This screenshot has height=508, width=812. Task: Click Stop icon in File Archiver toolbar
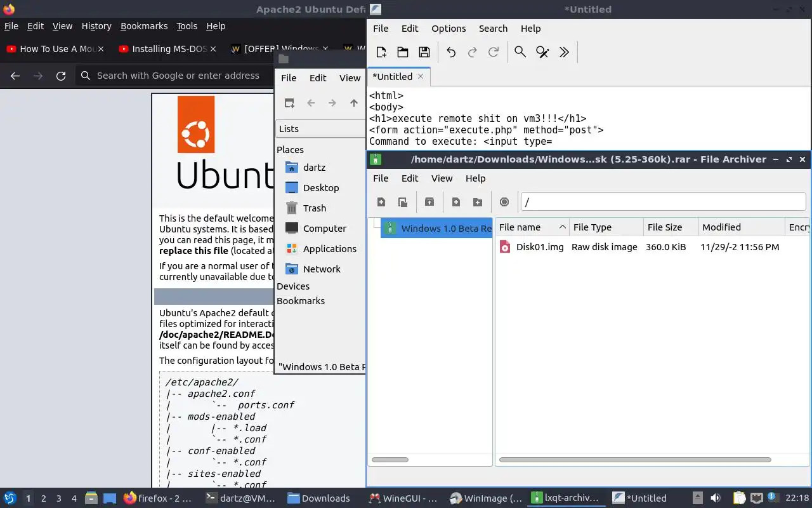[x=504, y=202]
